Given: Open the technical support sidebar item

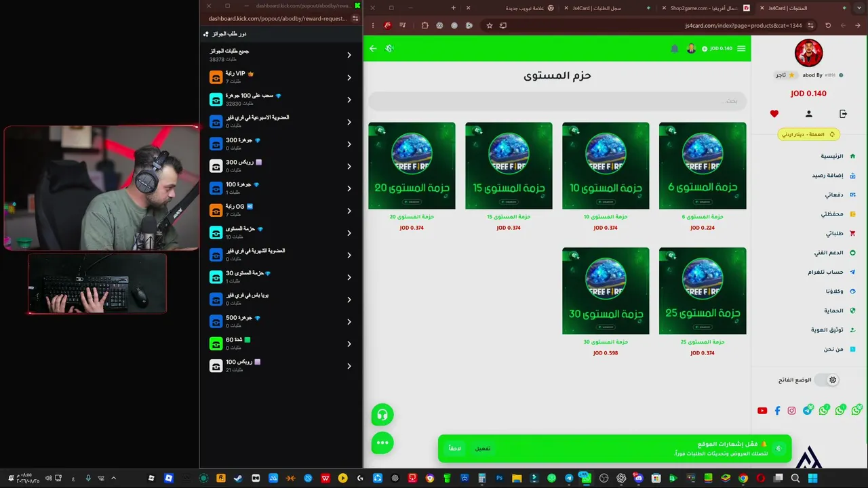Looking at the screenshot, I should pyautogui.click(x=835, y=253).
